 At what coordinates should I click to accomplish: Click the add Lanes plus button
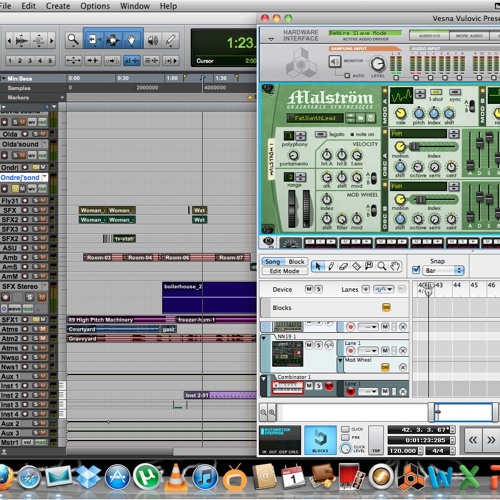coord(366,289)
